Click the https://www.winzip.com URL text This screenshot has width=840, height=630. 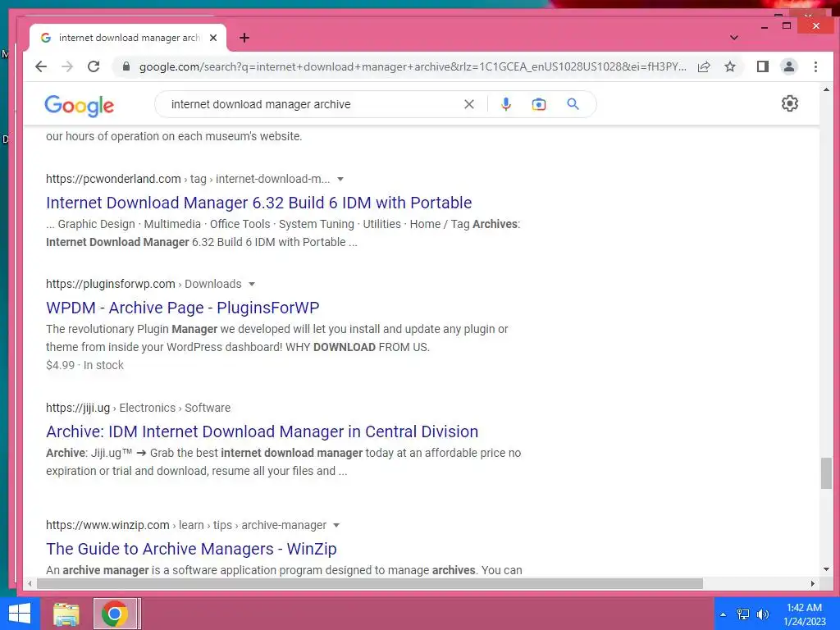click(x=107, y=525)
